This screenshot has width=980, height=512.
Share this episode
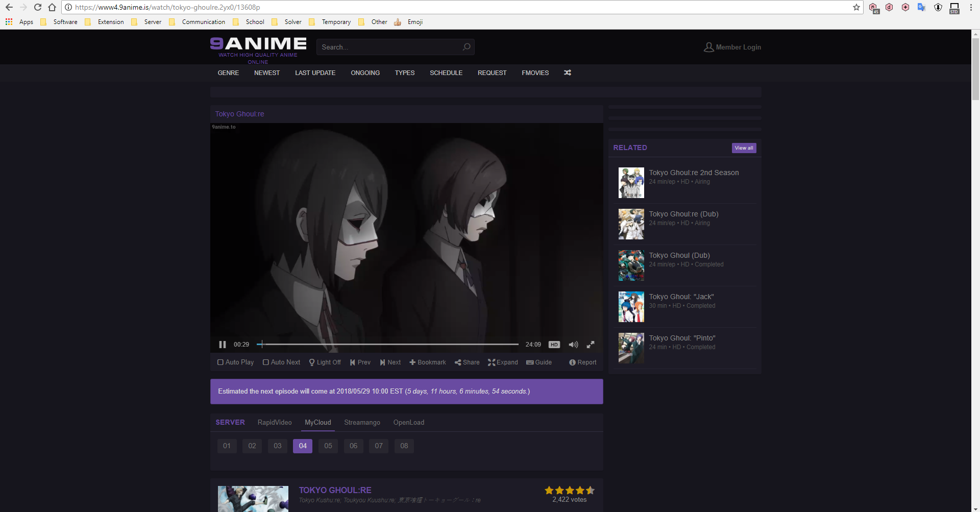467,362
